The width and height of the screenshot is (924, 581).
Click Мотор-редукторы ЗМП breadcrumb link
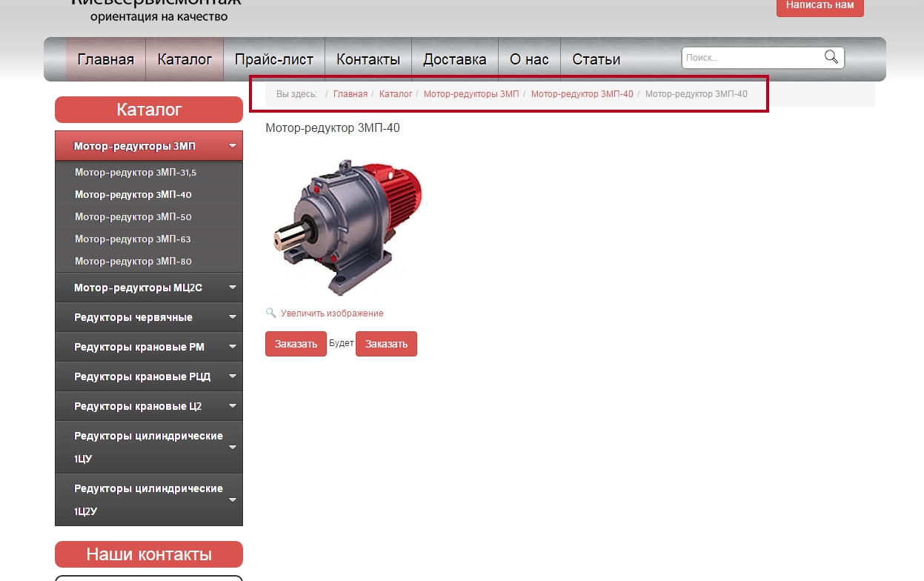coord(471,94)
